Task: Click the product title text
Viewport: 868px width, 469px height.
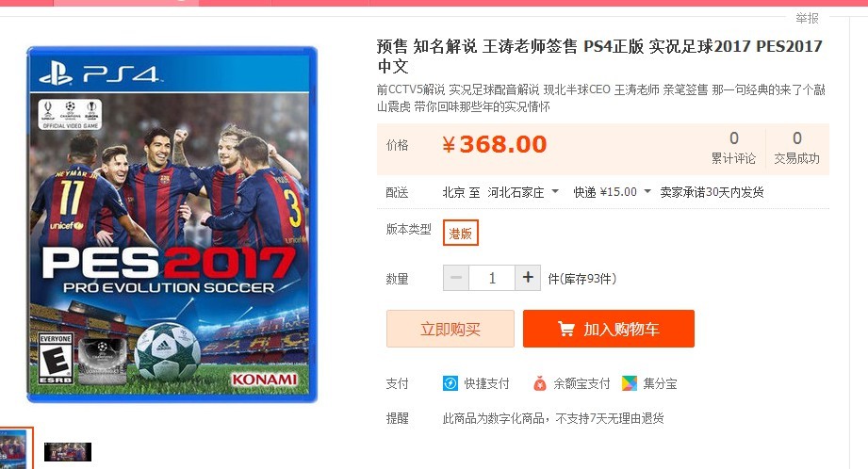Action: coord(599,56)
